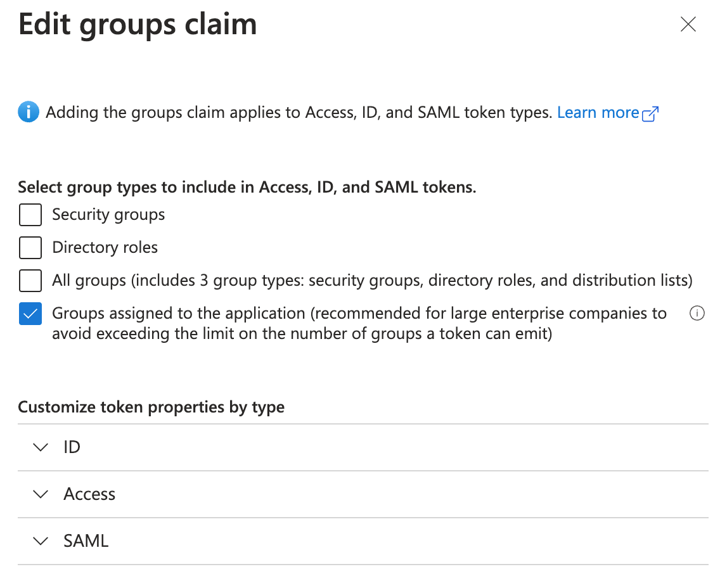Check the Directory roles option
The width and height of the screenshot is (720, 588).
tap(30, 247)
